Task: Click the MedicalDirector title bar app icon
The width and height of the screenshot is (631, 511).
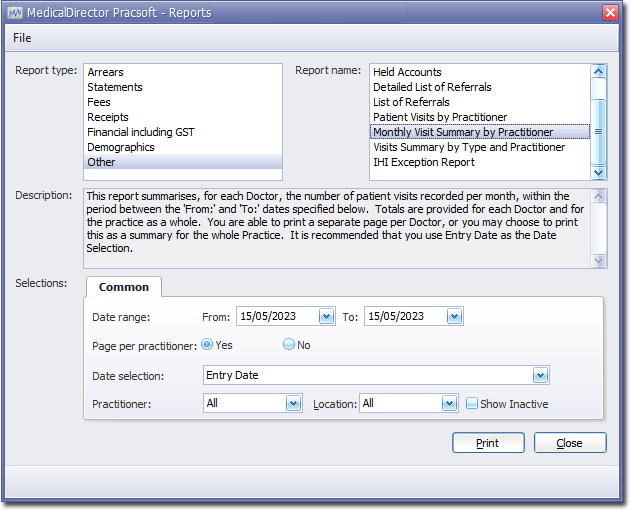Action: [16, 11]
